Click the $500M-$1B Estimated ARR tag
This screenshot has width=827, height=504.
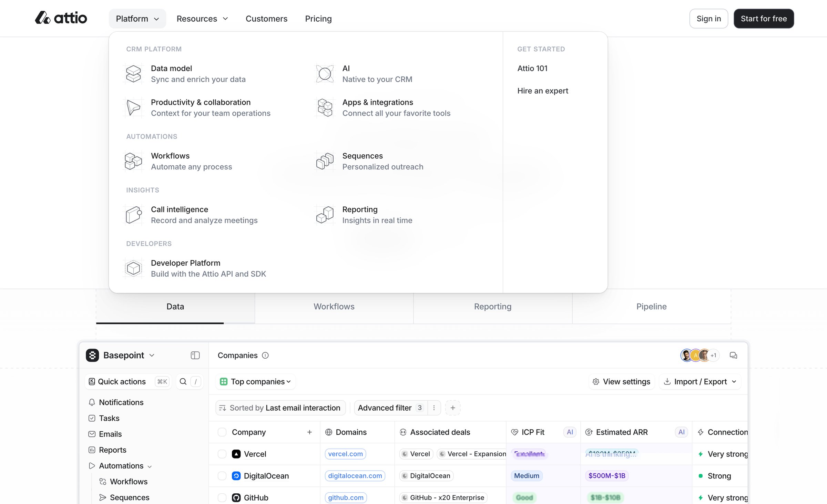pyautogui.click(x=607, y=476)
